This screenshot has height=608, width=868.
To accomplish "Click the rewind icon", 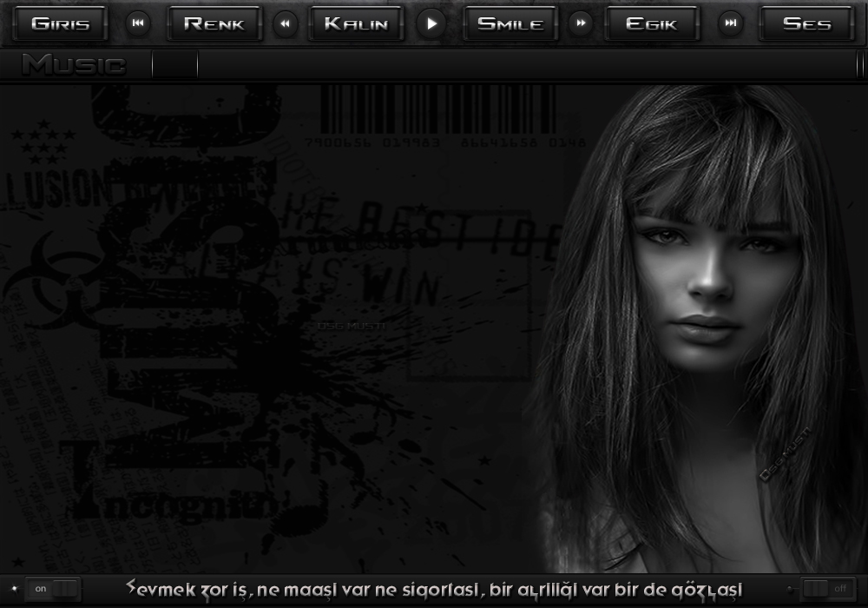I will coord(285,23).
